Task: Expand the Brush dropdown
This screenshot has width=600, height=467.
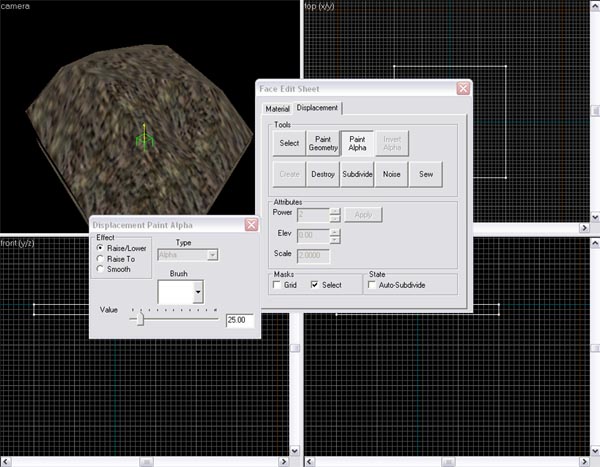Action: coord(198,292)
